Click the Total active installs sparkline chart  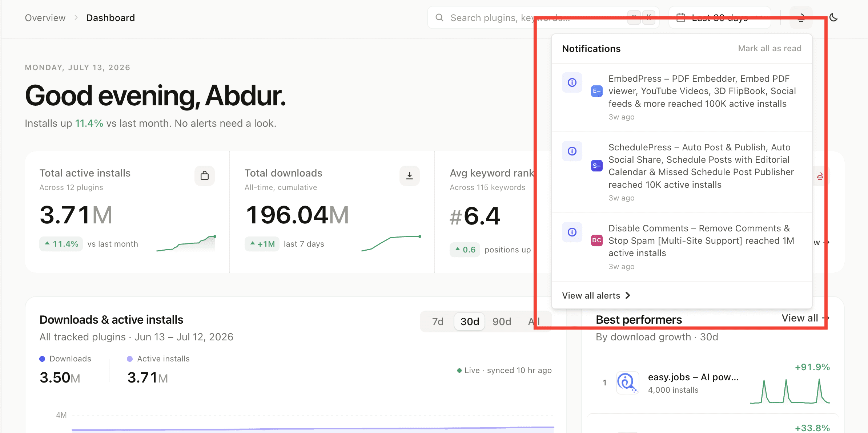click(x=186, y=243)
